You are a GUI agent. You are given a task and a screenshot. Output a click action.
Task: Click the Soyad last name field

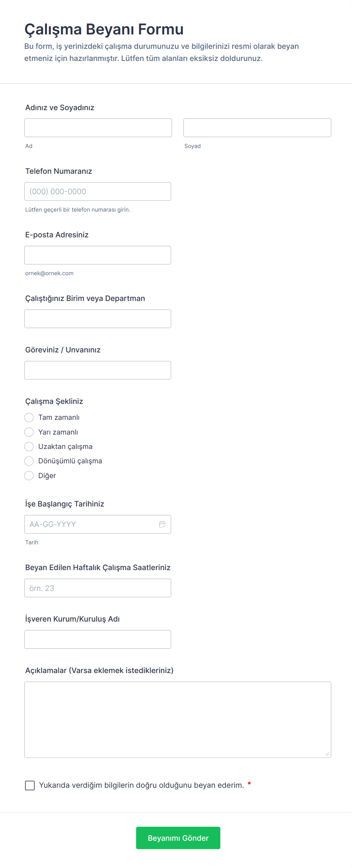(257, 128)
